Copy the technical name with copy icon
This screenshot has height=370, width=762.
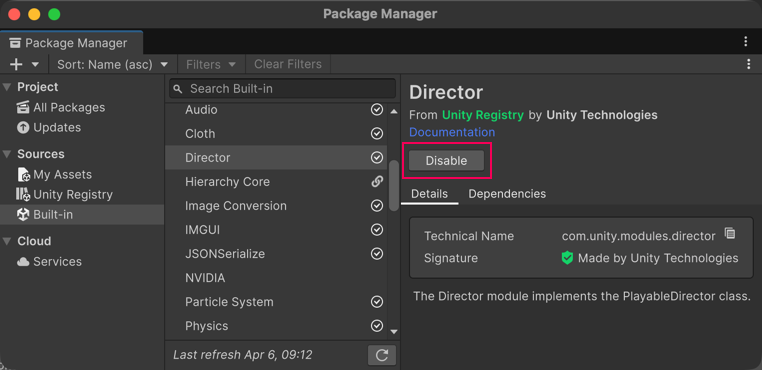point(729,233)
